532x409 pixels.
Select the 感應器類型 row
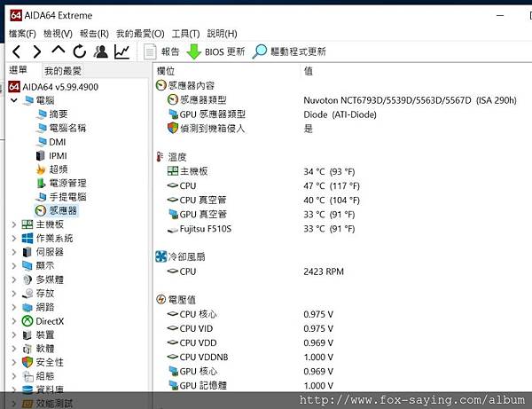pos(342,99)
